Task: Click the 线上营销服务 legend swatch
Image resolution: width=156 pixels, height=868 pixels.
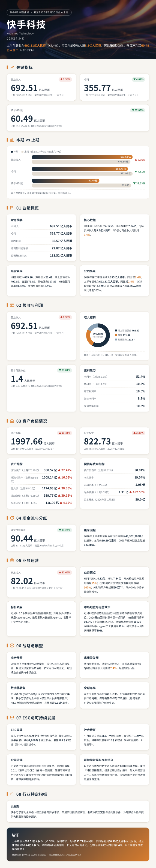Action: [116, 331]
